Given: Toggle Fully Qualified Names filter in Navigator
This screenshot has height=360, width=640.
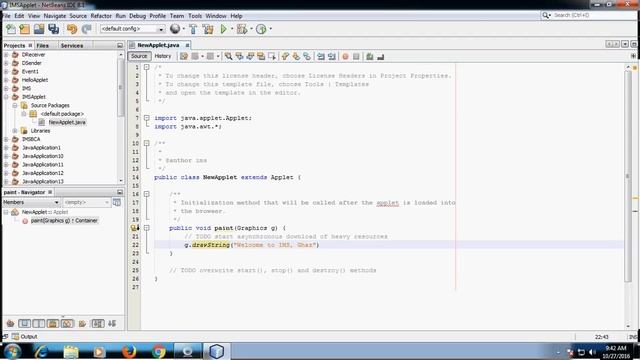Looking at the screenshot, I should (82, 324).
